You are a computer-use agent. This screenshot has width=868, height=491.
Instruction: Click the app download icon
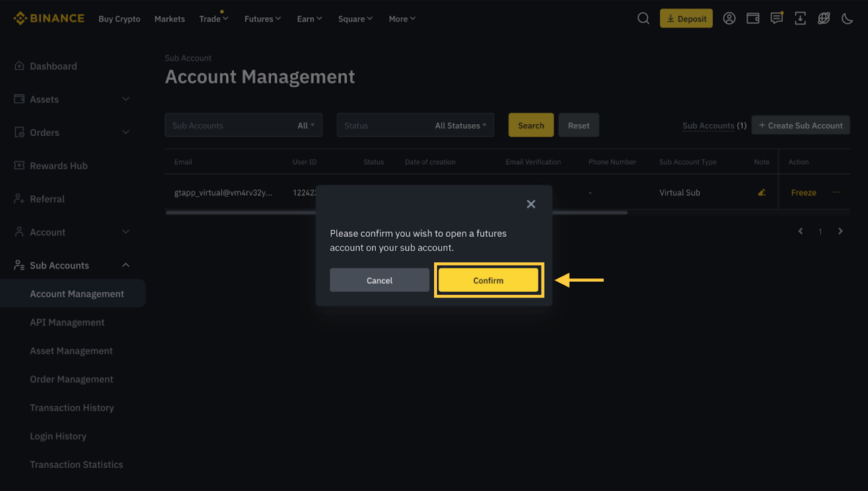pyautogui.click(x=800, y=18)
